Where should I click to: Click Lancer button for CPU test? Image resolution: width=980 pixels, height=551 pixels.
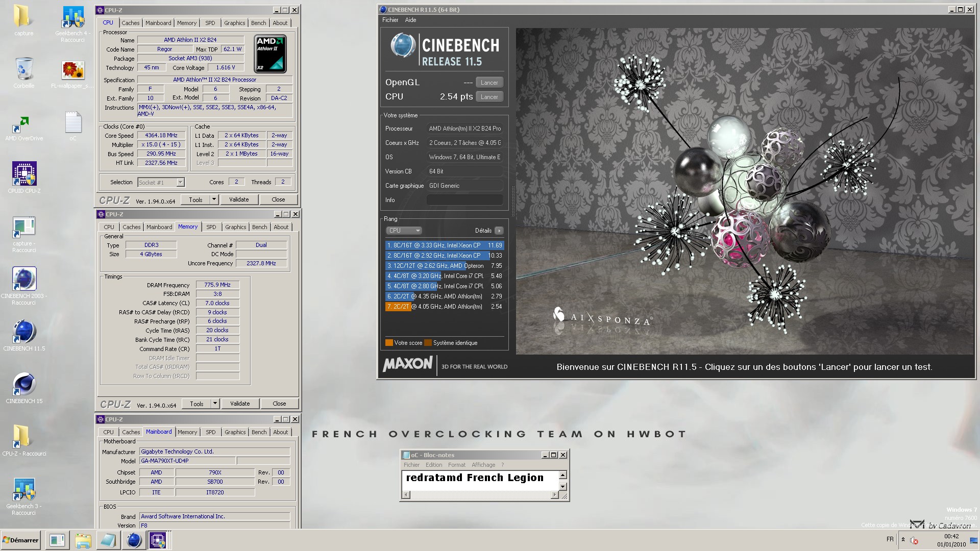click(x=489, y=97)
